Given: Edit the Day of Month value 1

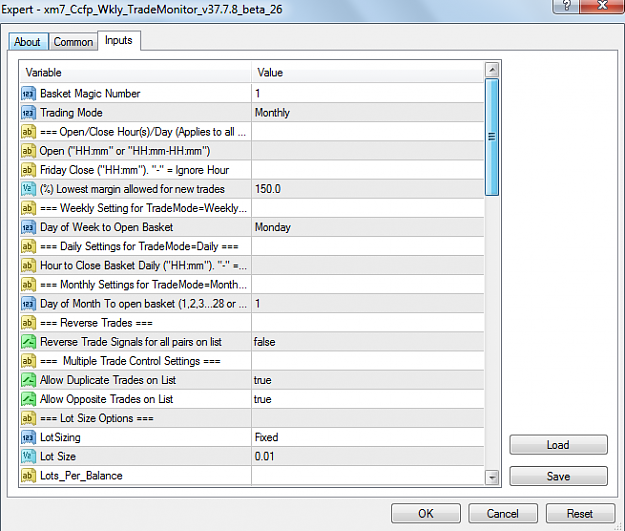Looking at the screenshot, I should (368, 304).
